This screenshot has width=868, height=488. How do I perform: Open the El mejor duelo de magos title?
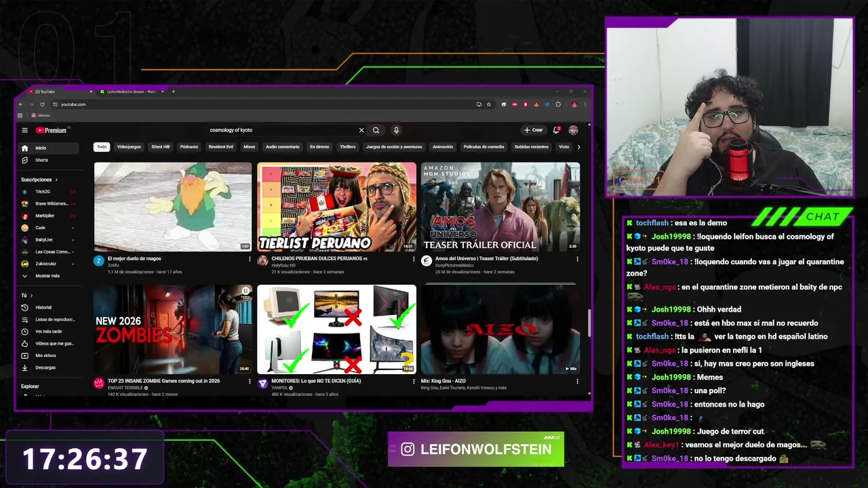tap(134, 259)
